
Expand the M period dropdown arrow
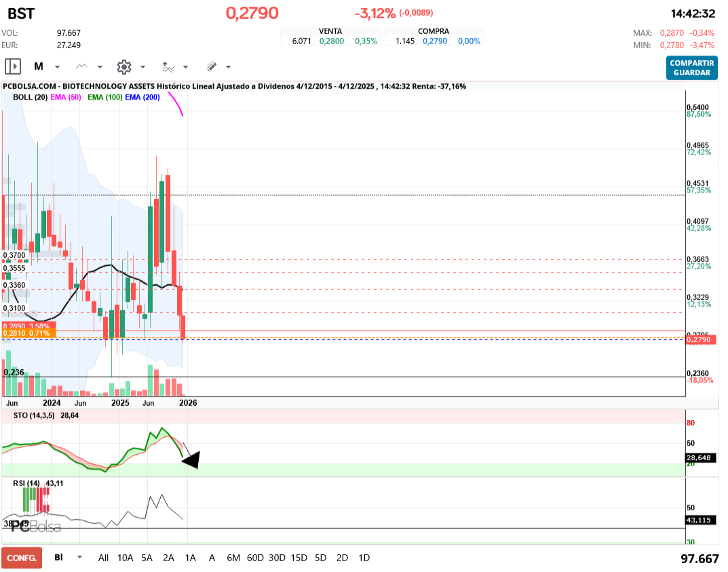tap(57, 67)
